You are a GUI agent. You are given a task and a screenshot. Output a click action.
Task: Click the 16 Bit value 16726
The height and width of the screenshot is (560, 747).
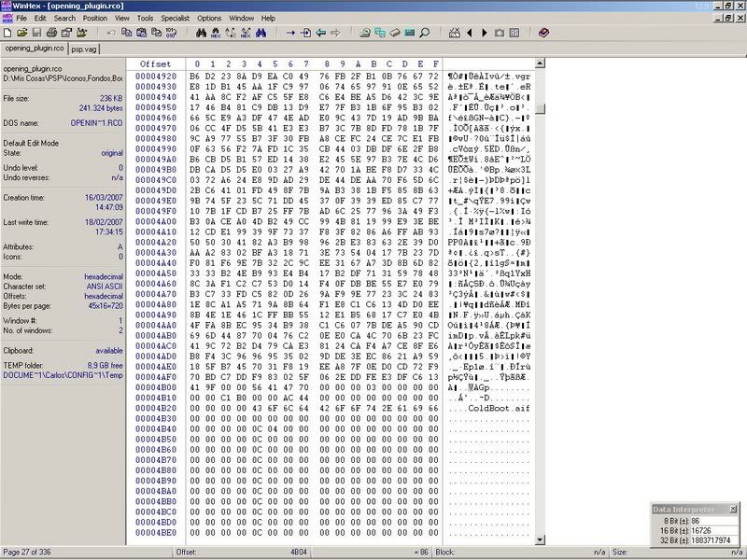(x=701, y=530)
